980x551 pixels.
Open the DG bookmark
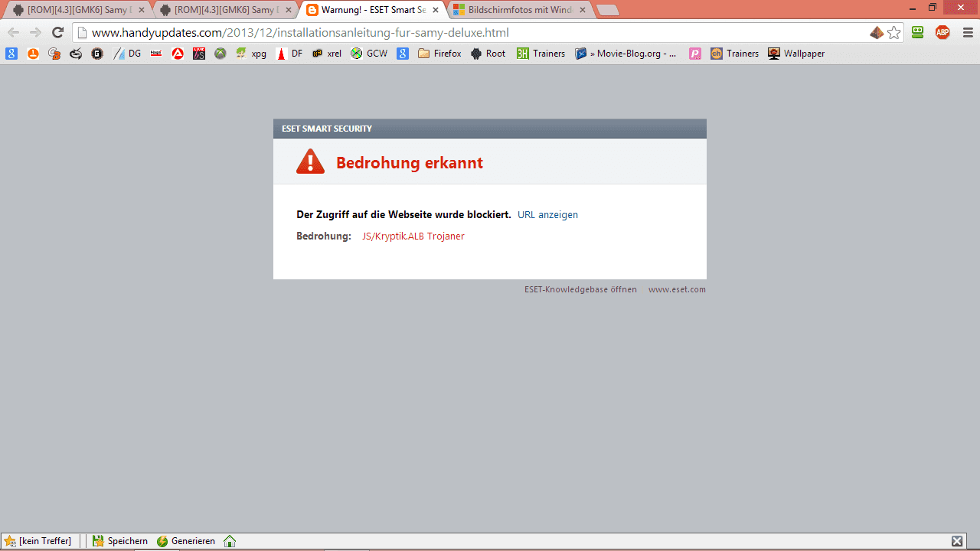coord(127,54)
